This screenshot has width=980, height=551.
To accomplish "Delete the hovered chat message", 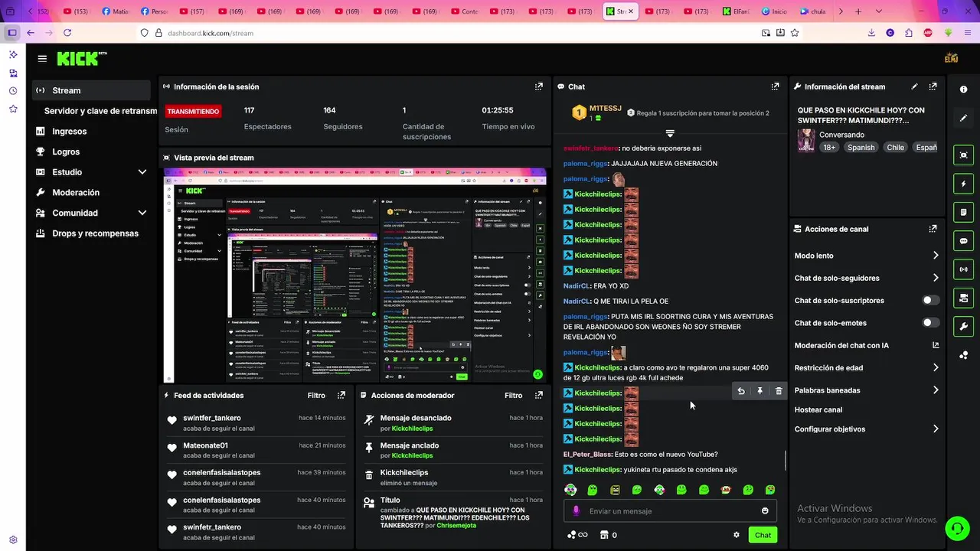I will click(x=779, y=391).
